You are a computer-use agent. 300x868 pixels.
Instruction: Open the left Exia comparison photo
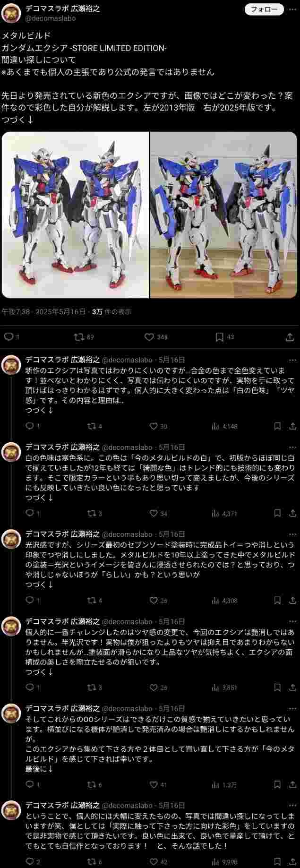tap(75, 215)
